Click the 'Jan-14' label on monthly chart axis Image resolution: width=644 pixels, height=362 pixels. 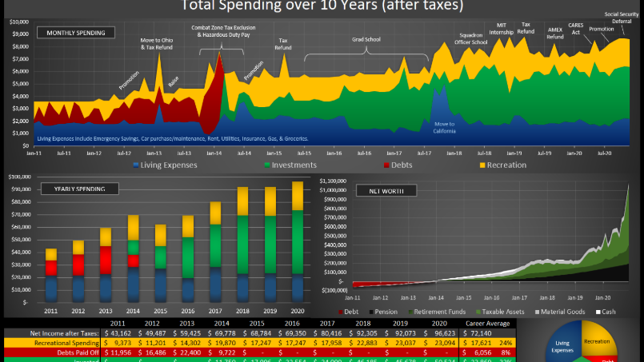pos(214,153)
